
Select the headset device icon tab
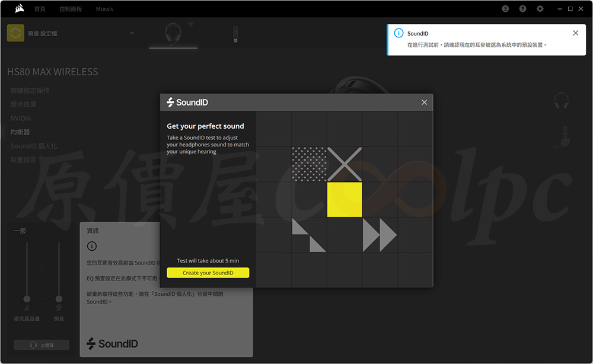173,34
